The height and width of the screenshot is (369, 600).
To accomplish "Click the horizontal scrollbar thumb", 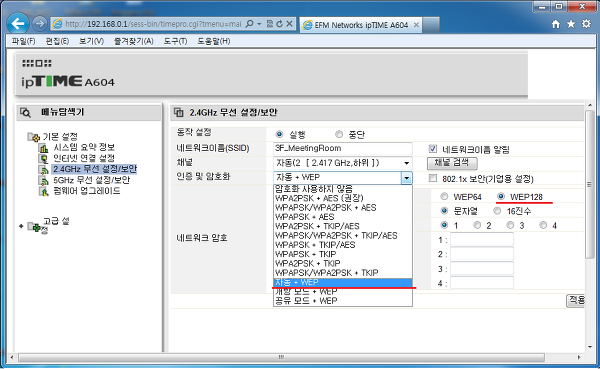I will 281,358.
